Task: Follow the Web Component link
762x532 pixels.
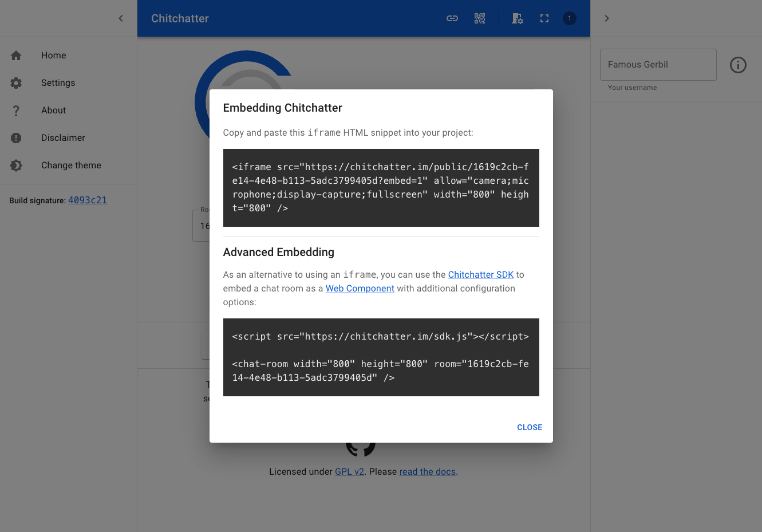Action: coord(360,289)
